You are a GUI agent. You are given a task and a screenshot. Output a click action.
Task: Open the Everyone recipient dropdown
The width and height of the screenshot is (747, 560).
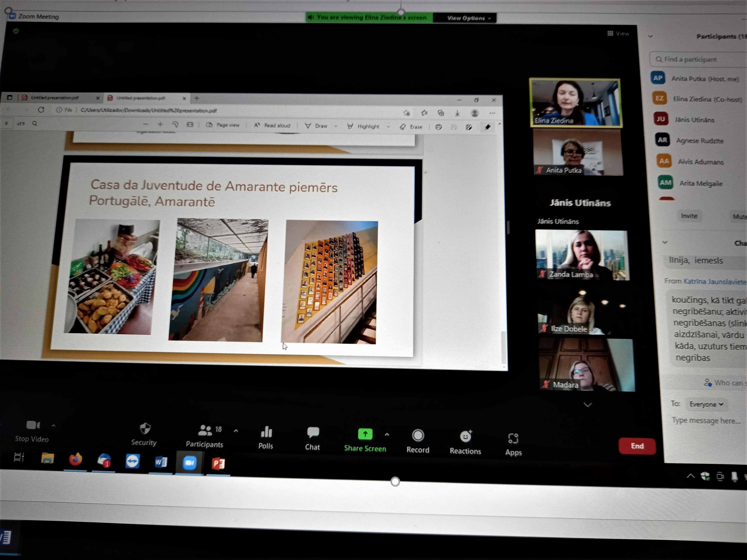click(x=706, y=404)
